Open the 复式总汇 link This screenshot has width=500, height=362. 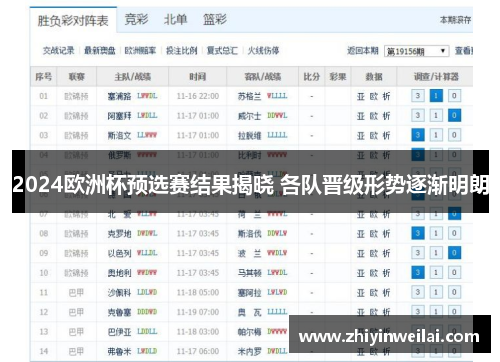[x=222, y=51]
